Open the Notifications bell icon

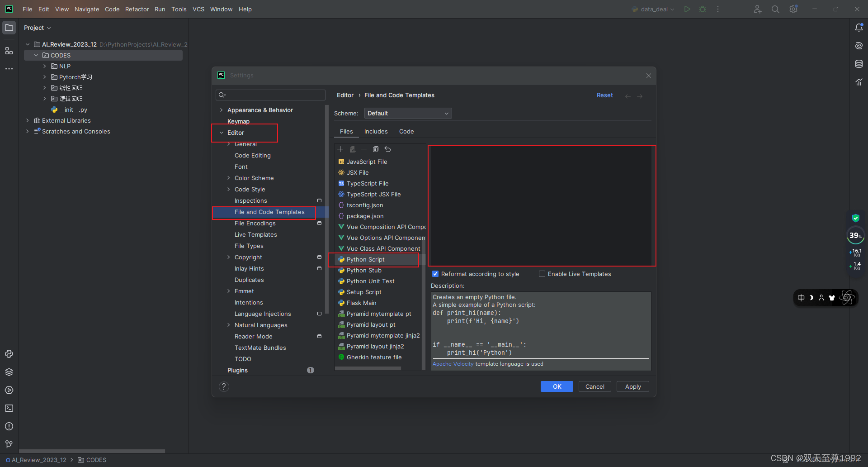point(859,28)
